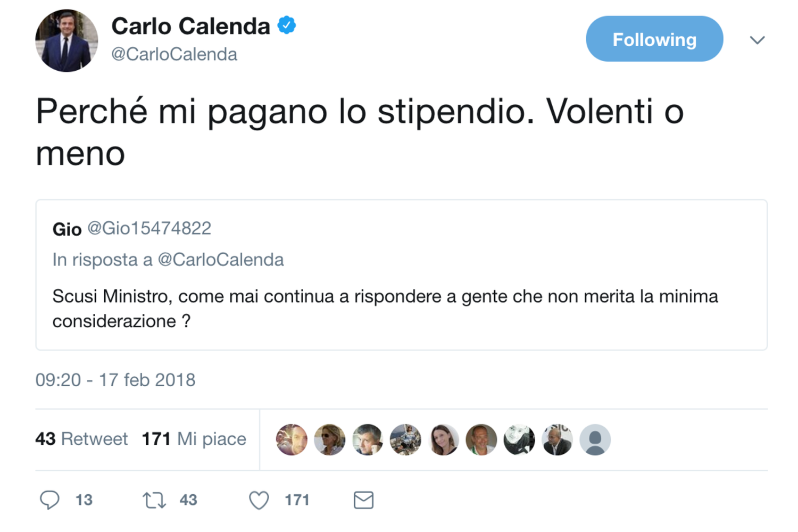Expand the tweet options chevron
The image size is (798, 532).
(x=757, y=40)
